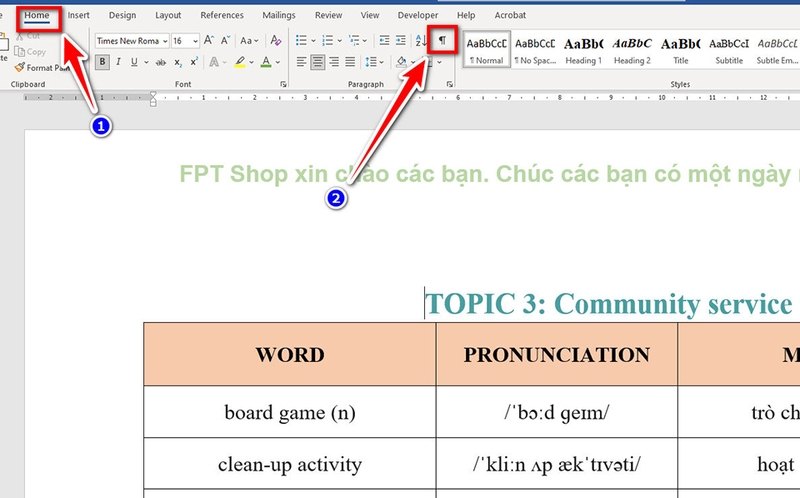Align text right
800x498 pixels.
(334, 62)
